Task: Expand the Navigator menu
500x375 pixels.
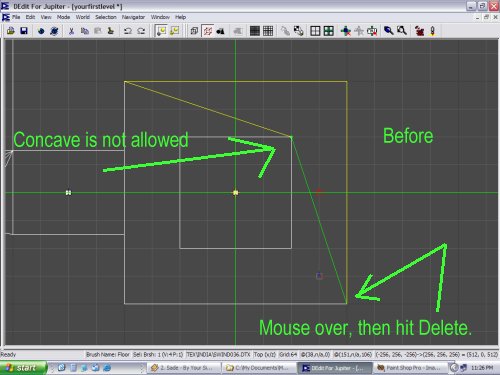Action: 133,17
